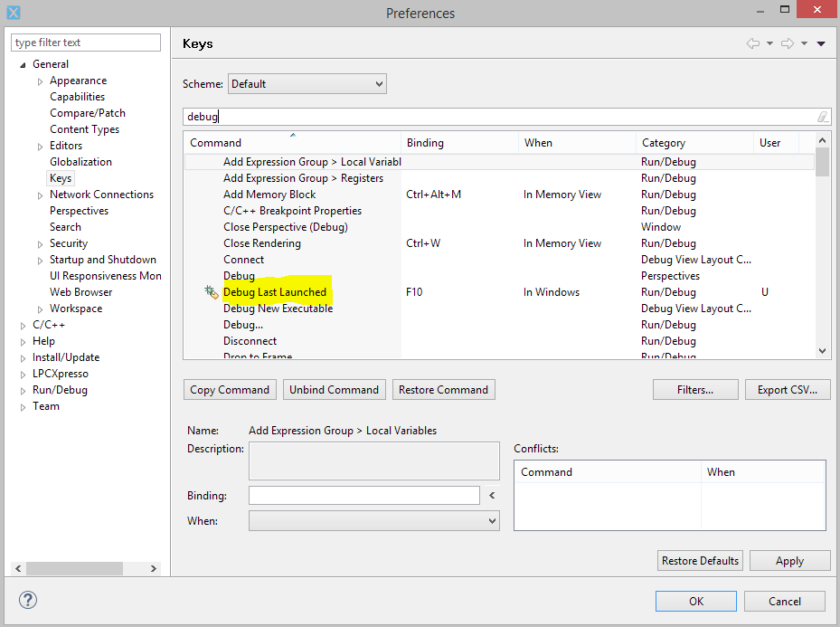Select the Keys preference page

pyautogui.click(x=61, y=178)
